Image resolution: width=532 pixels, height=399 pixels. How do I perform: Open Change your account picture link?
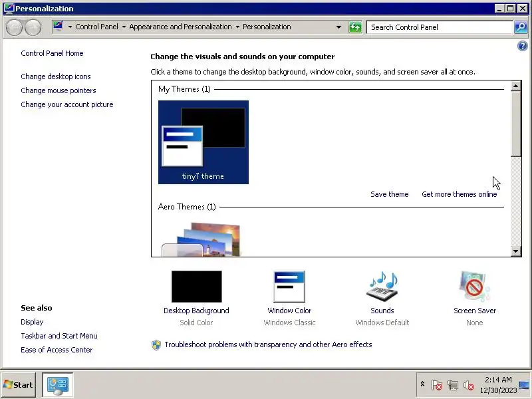coord(67,104)
